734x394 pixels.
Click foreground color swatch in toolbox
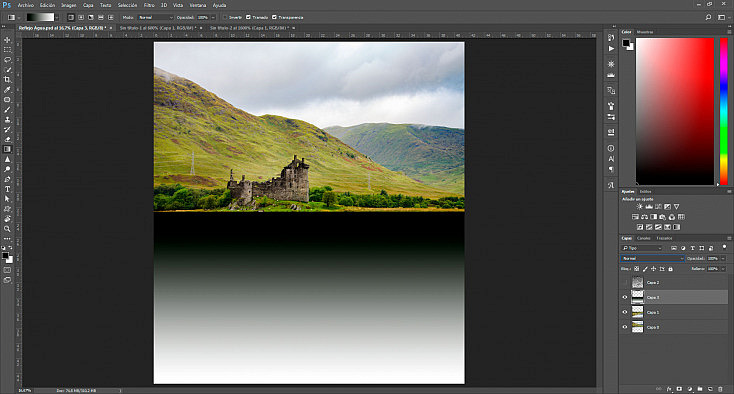5,255
